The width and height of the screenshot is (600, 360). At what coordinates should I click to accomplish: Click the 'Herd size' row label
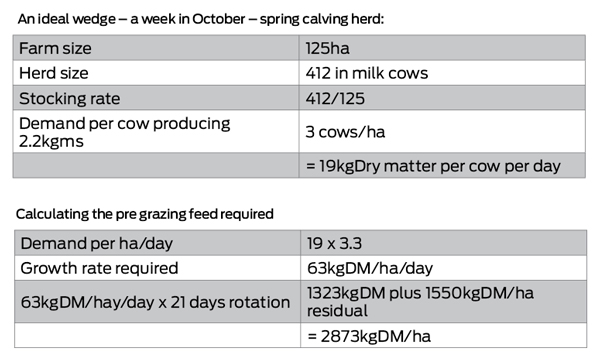(156, 73)
